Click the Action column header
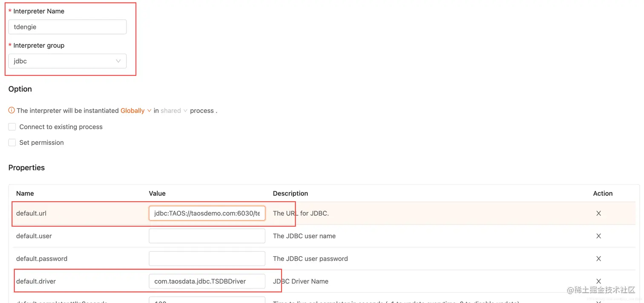The width and height of the screenshot is (644, 303). point(603,193)
